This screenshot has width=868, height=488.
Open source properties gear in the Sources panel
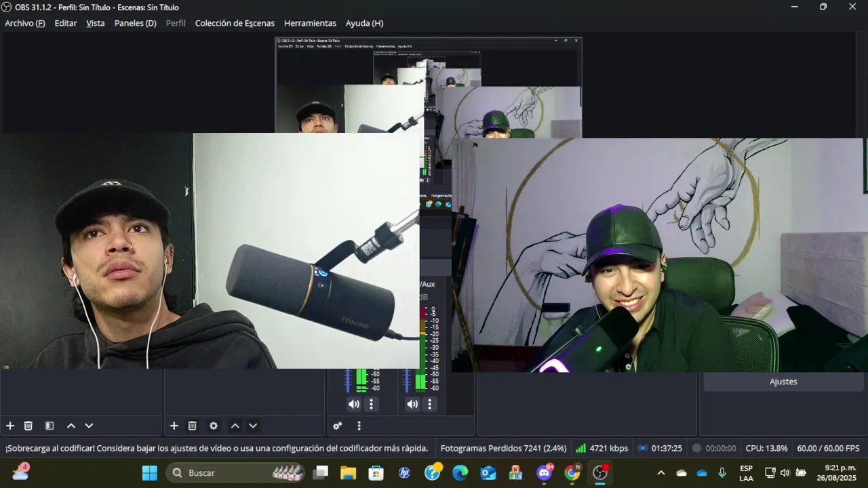(x=214, y=426)
